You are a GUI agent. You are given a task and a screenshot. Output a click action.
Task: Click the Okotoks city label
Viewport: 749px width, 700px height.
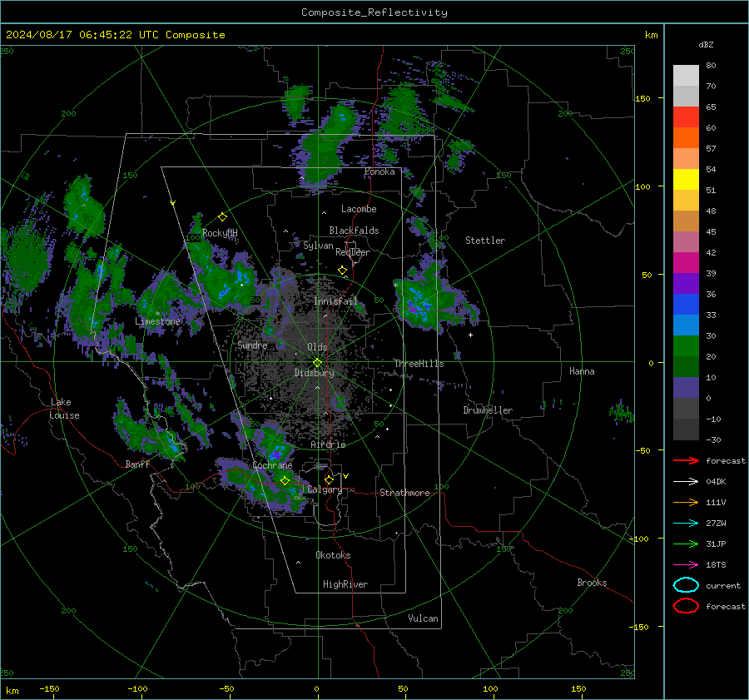(x=333, y=555)
